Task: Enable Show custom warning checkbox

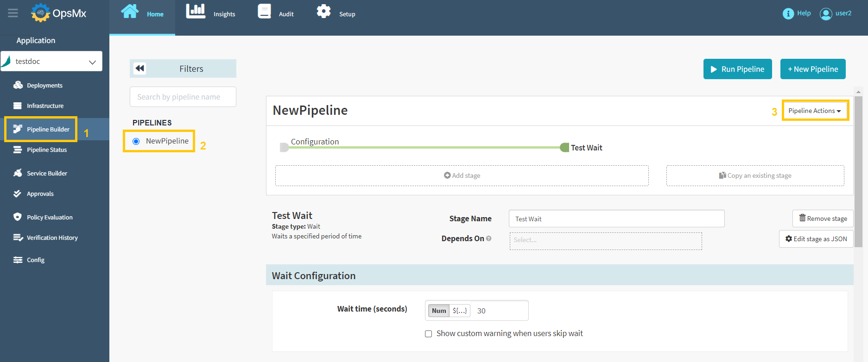Action: [428, 334]
